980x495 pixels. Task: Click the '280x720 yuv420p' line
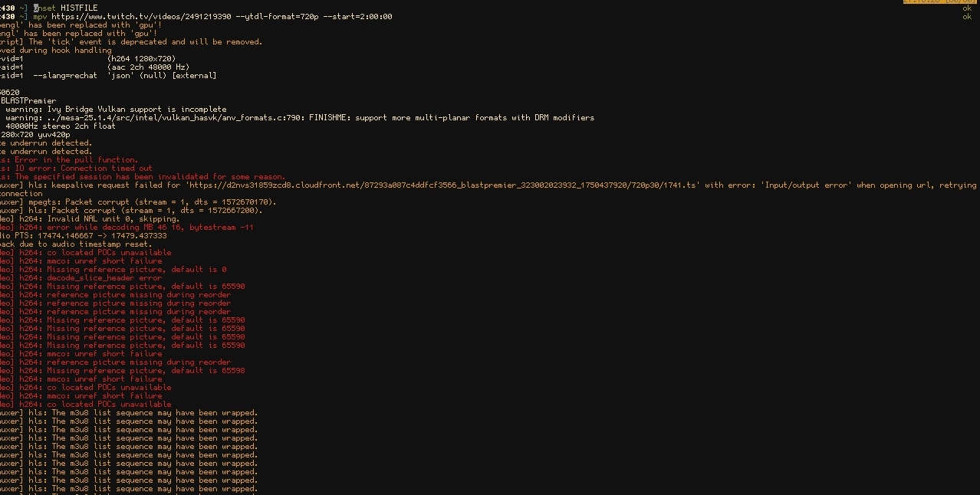[x=35, y=135]
